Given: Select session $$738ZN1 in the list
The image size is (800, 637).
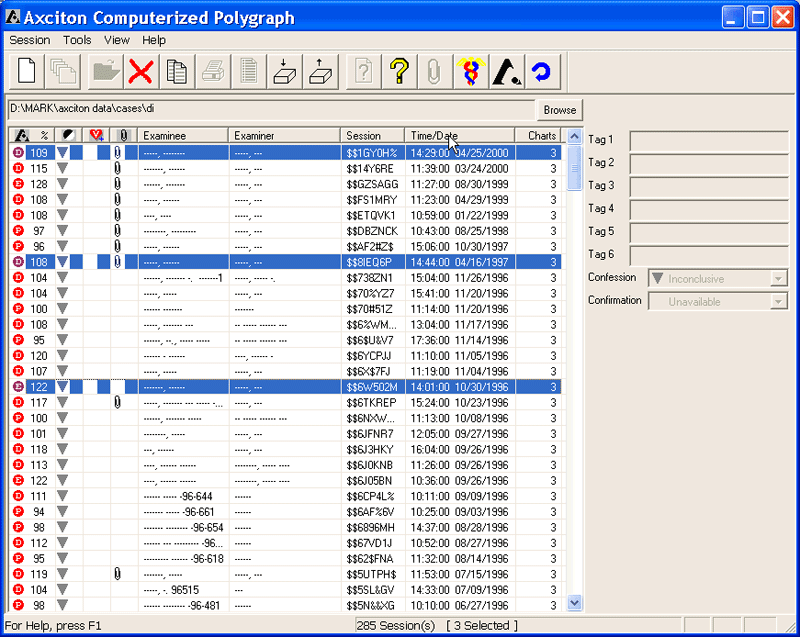Looking at the screenshot, I should pos(286,277).
